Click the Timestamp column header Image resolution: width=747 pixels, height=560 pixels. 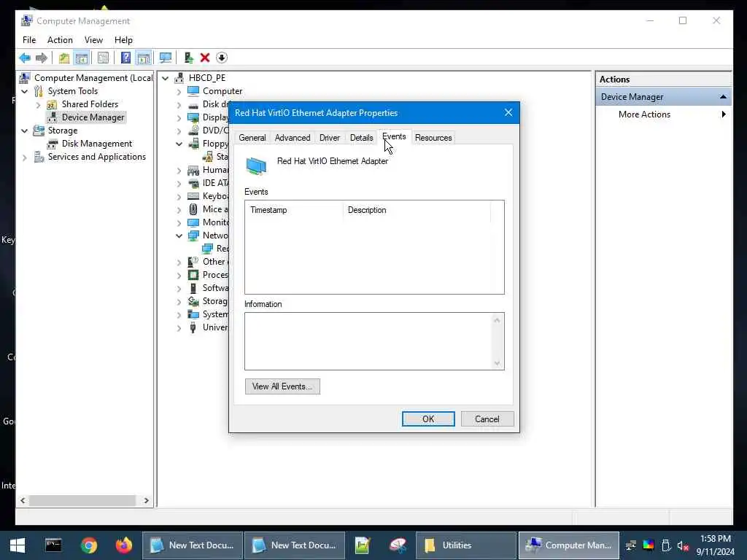[x=294, y=210]
